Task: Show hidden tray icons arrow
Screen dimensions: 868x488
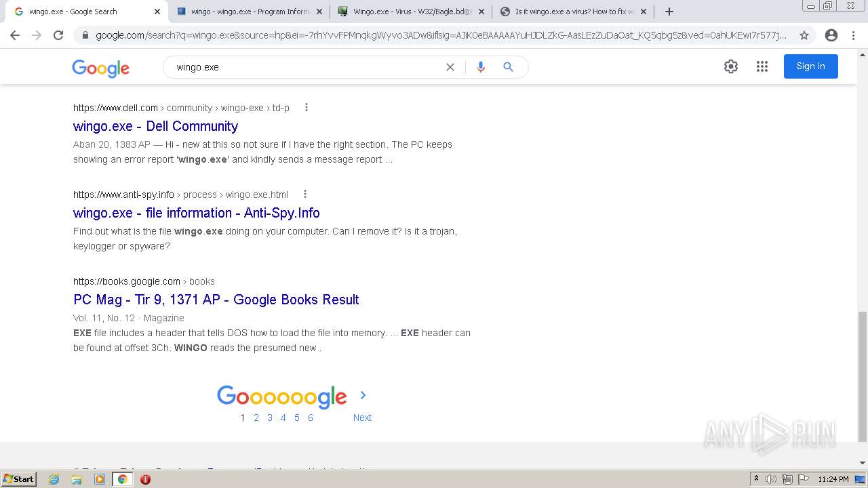Action: point(756,479)
